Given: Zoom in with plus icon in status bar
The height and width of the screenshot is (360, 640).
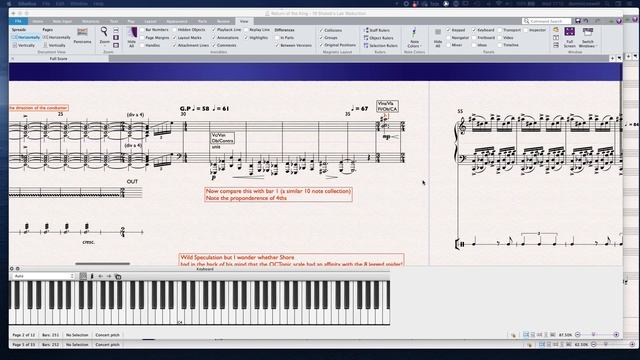Looking at the screenshot, I should 616,335.
